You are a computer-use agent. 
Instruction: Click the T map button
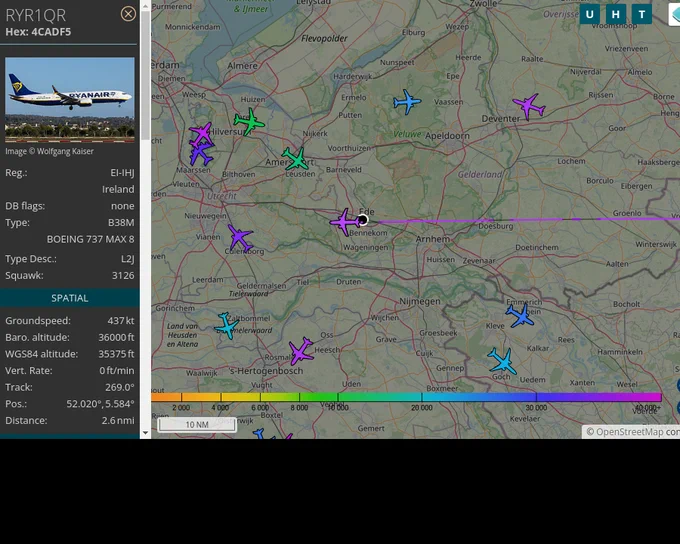[642, 14]
